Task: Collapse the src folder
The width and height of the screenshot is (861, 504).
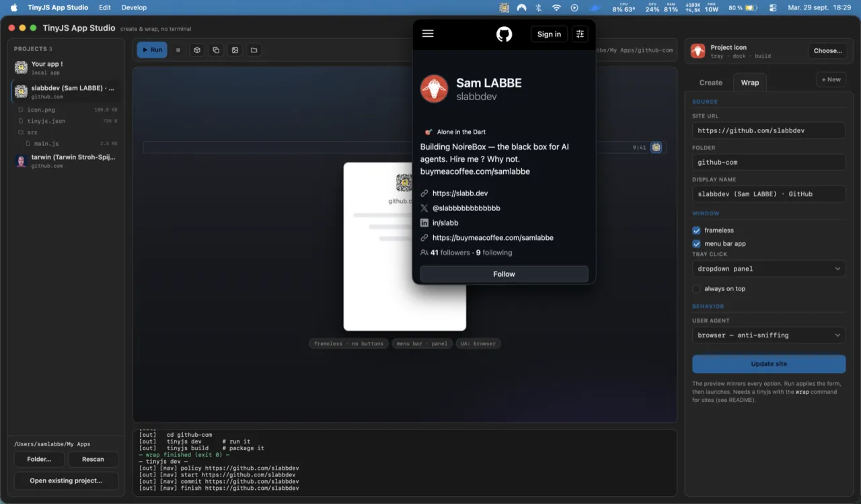Action: coord(67,132)
